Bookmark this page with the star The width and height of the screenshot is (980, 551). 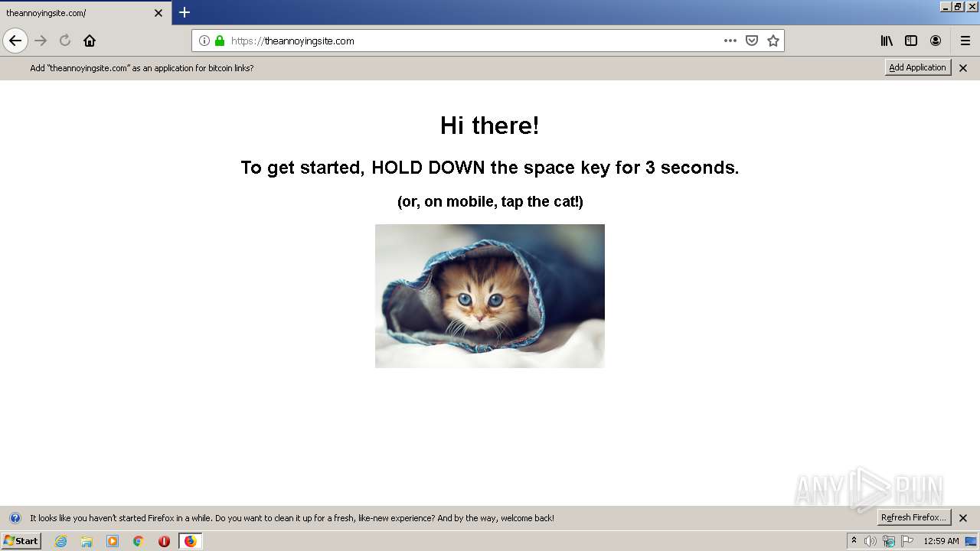[773, 41]
